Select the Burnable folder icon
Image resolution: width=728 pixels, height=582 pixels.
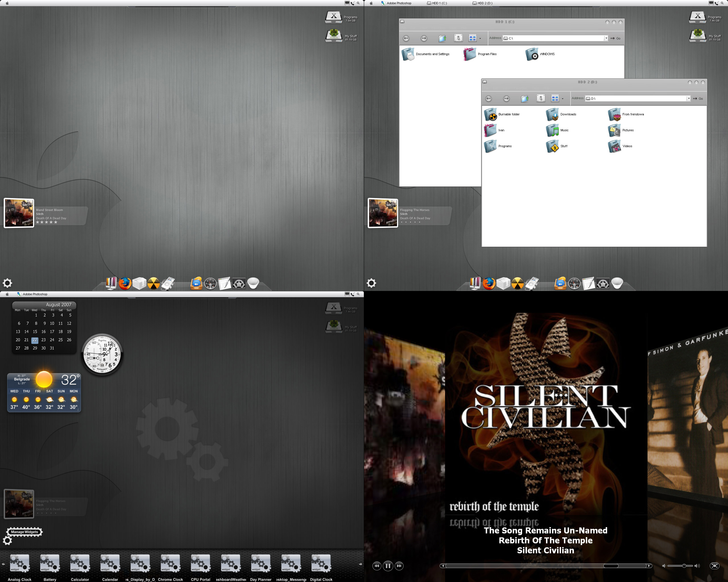click(x=490, y=114)
